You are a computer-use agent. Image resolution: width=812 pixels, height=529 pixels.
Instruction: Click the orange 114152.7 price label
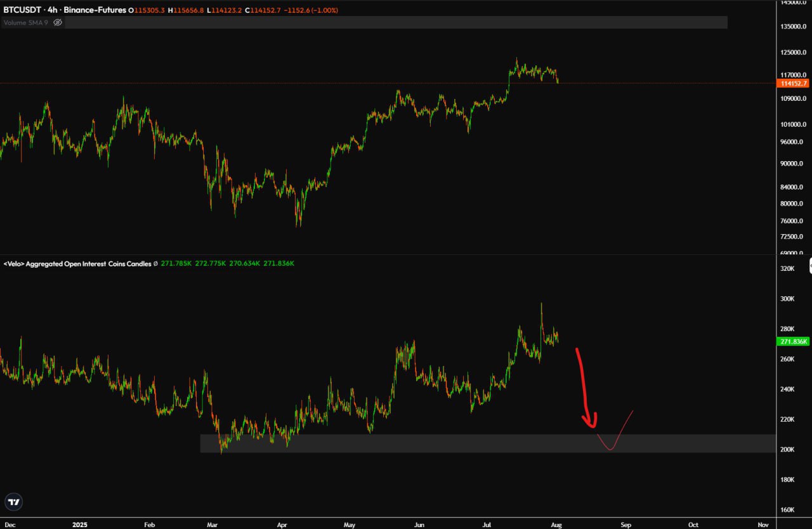[794, 83]
